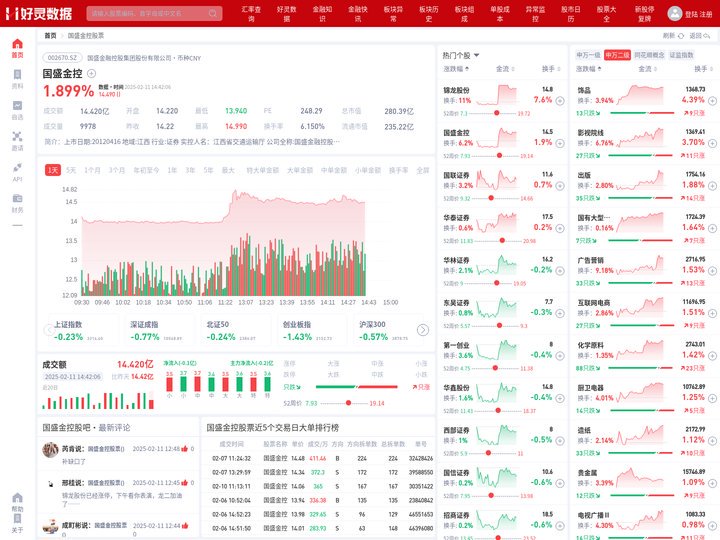Click the 002670.SZ stock code badge
The height and width of the screenshot is (540, 720).
pos(62,58)
